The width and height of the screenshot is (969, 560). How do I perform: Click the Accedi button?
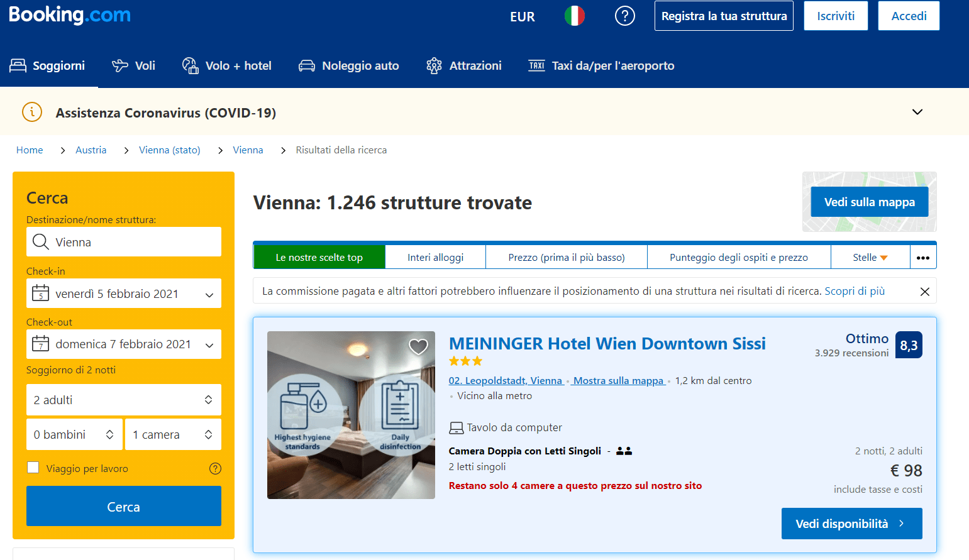click(x=909, y=16)
